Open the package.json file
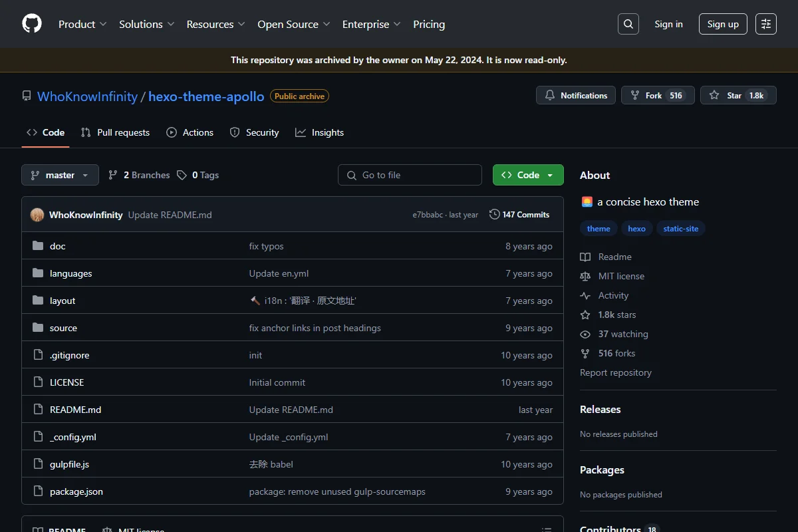 pos(76,491)
